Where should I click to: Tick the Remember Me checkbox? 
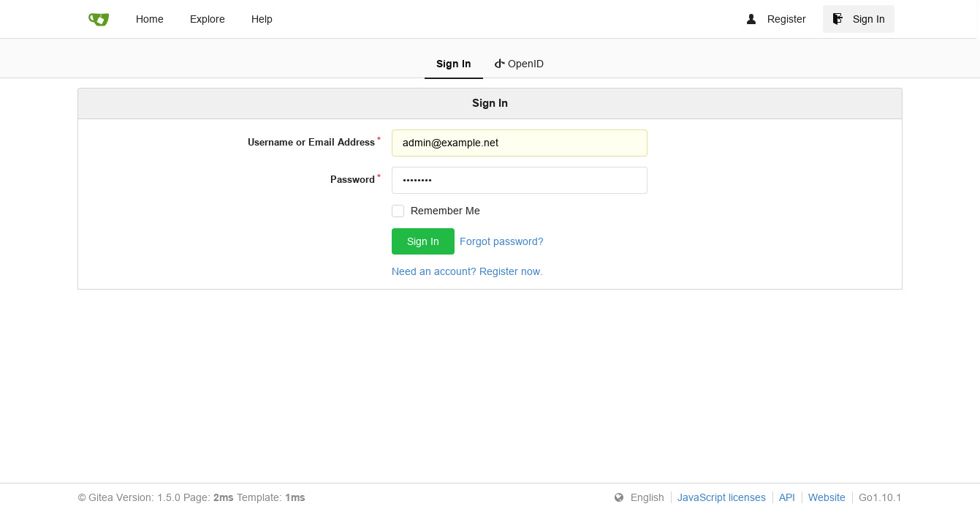[398, 211]
